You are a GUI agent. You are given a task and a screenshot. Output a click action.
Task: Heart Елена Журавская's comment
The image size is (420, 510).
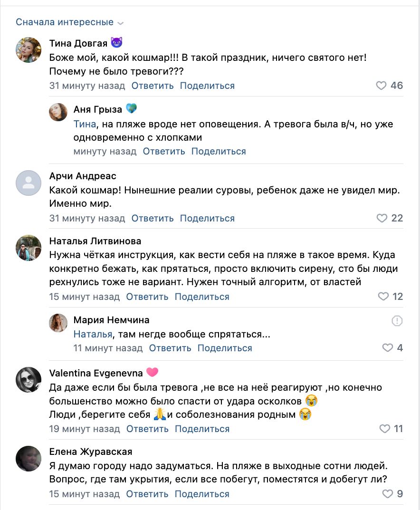pyautogui.click(x=388, y=494)
